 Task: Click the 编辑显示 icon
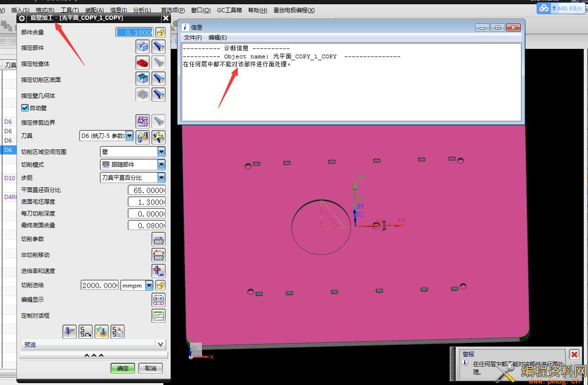[x=159, y=300]
